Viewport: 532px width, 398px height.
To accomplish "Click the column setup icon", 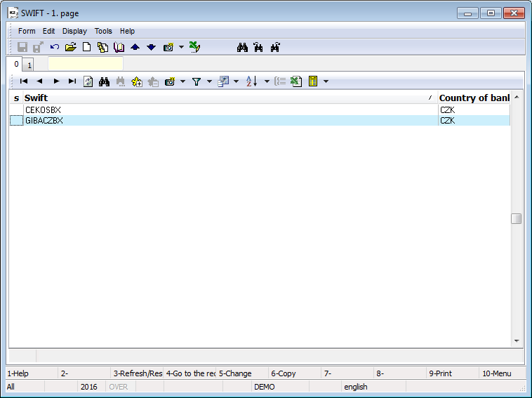I will [223, 81].
